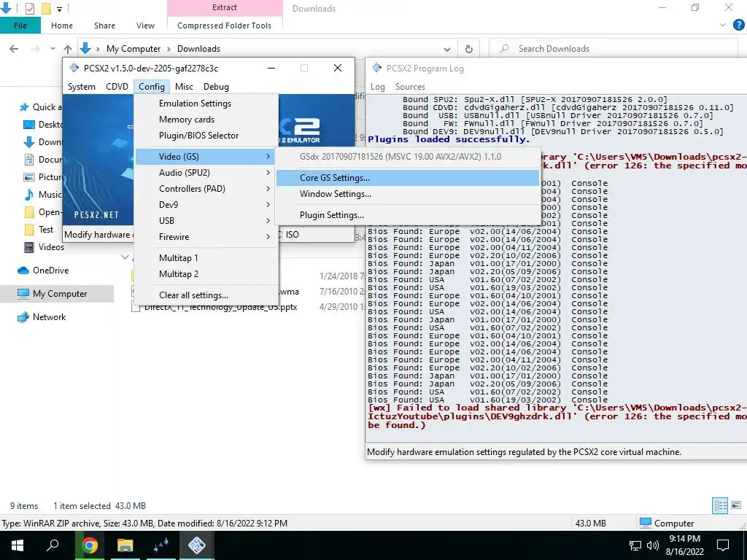Open Window Settings in Video submenu
This screenshot has height=560, width=747.
pyautogui.click(x=407, y=194)
